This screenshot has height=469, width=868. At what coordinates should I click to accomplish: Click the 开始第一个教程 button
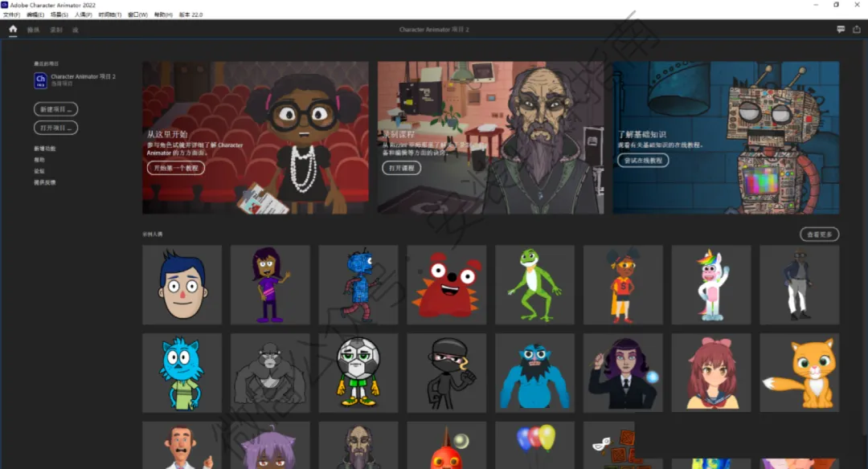click(175, 168)
